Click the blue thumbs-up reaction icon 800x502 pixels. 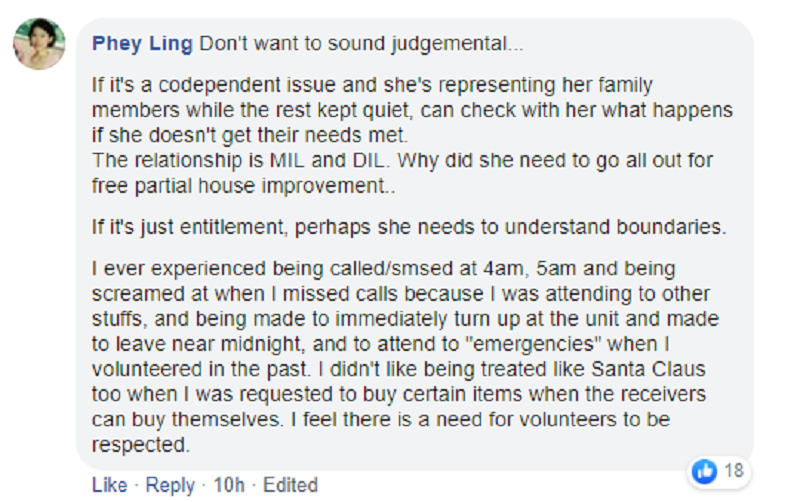pyautogui.click(x=705, y=470)
